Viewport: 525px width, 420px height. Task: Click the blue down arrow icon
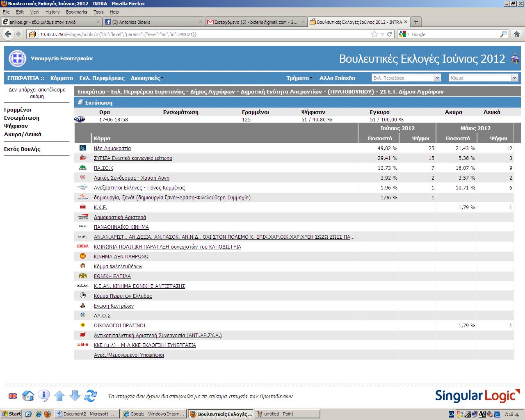(75, 396)
